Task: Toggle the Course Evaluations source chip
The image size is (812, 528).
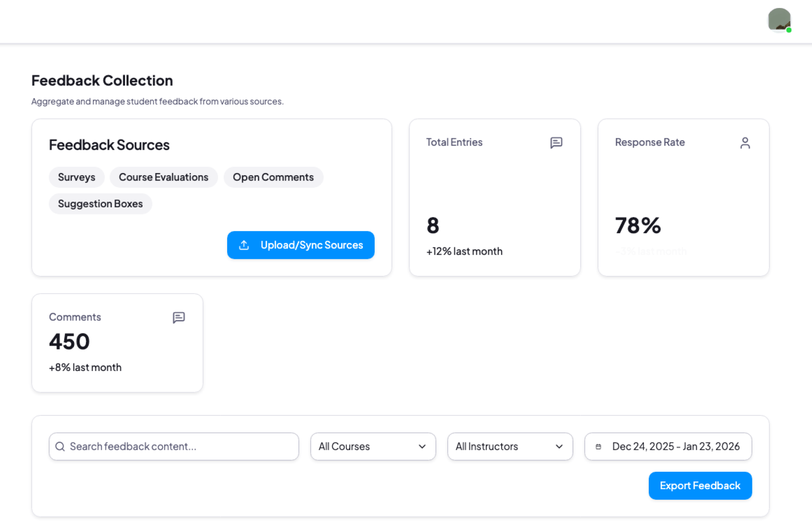Action: (163, 177)
